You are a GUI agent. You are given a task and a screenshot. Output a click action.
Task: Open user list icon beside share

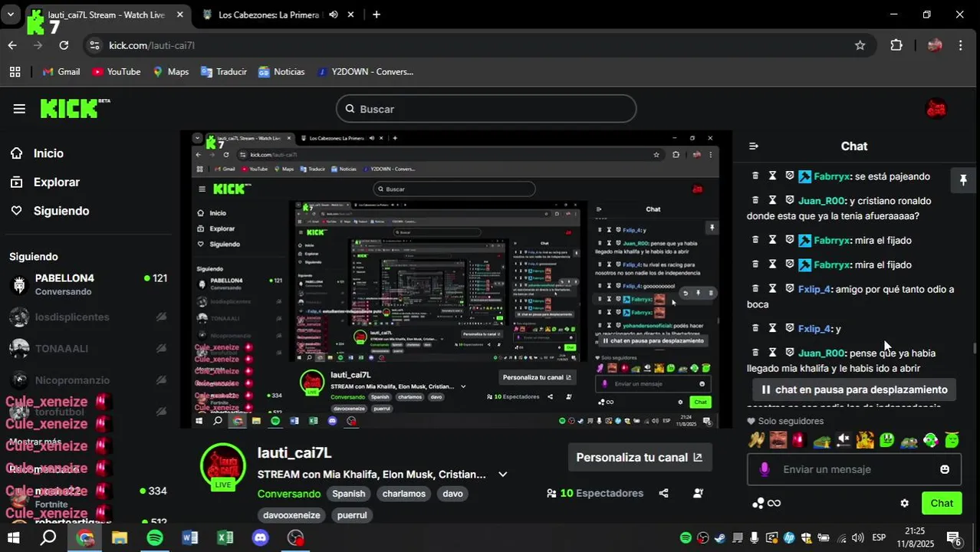[x=698, y=493]
